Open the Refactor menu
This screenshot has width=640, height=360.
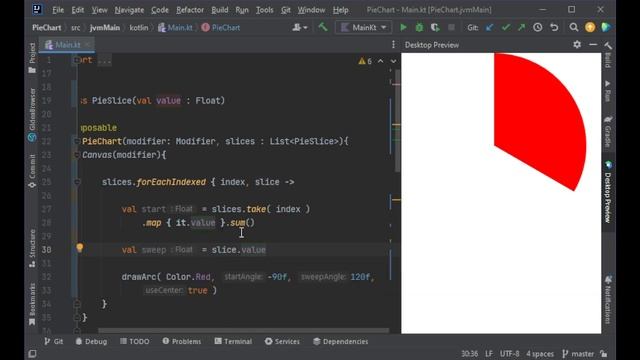(x=190, y=10)
